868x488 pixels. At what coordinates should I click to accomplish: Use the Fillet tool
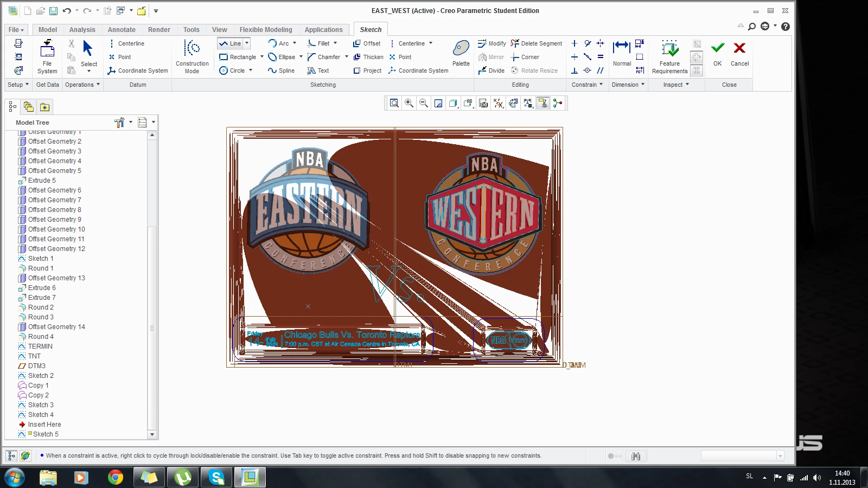point(318,43)
